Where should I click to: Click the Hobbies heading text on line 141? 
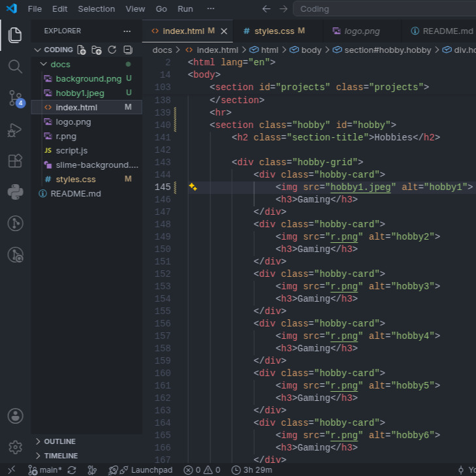pos(393,137)
